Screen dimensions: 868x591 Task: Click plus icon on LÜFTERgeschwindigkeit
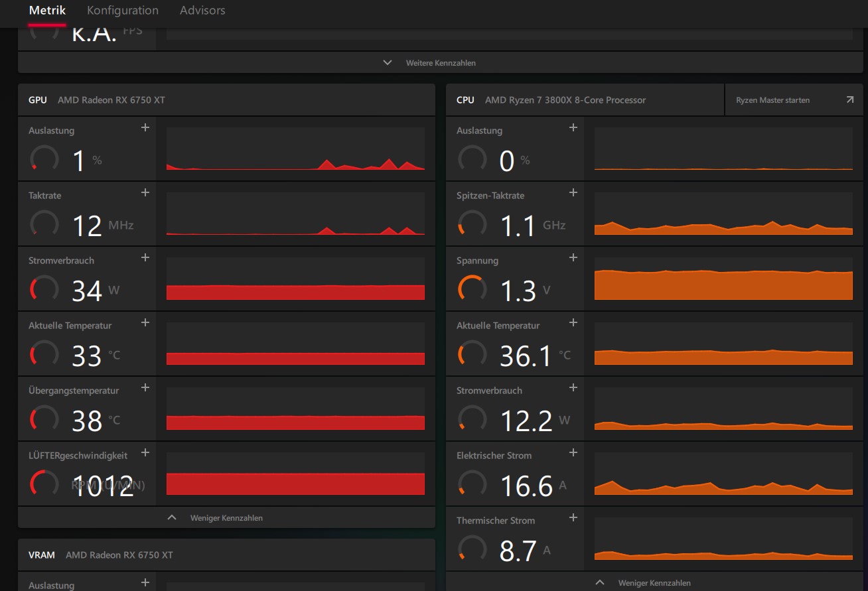[x=145, y=452]
